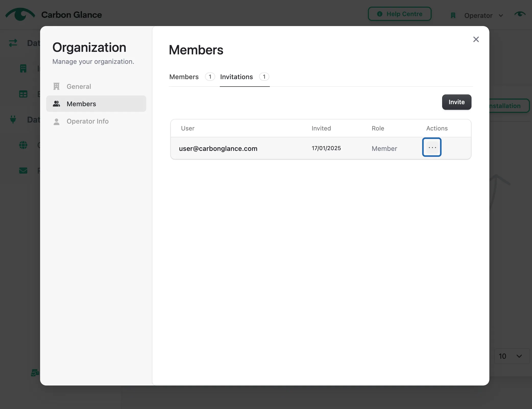Click the Members tab count badge

pos(210,77)
